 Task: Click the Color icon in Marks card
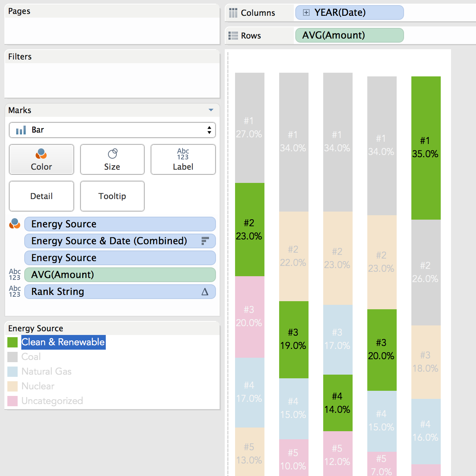point(41,154)
